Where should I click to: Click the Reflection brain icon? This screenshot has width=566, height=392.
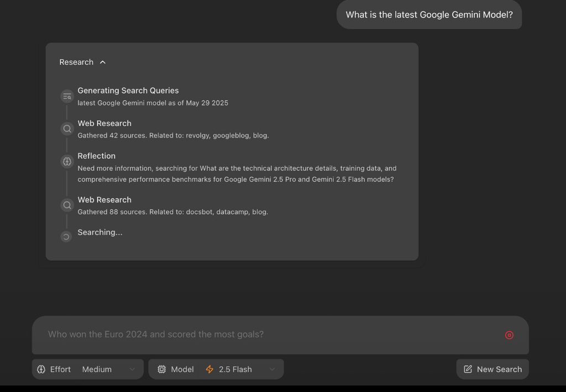pyautogui.click(x=67, y=161)
